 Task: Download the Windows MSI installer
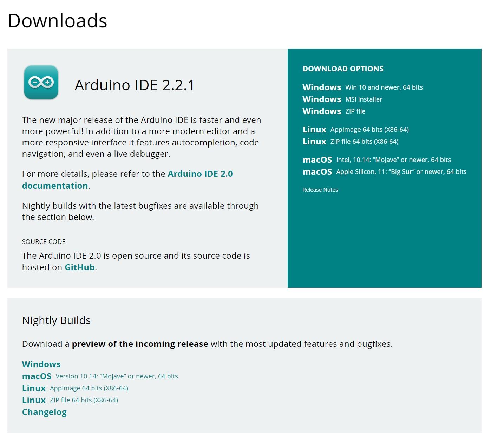(342, 99)
